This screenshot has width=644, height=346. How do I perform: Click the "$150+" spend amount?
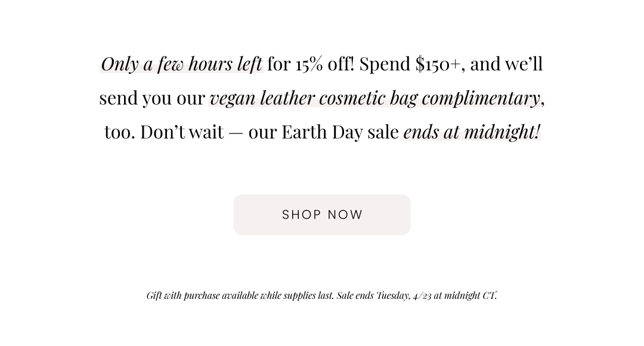point(438,64)
